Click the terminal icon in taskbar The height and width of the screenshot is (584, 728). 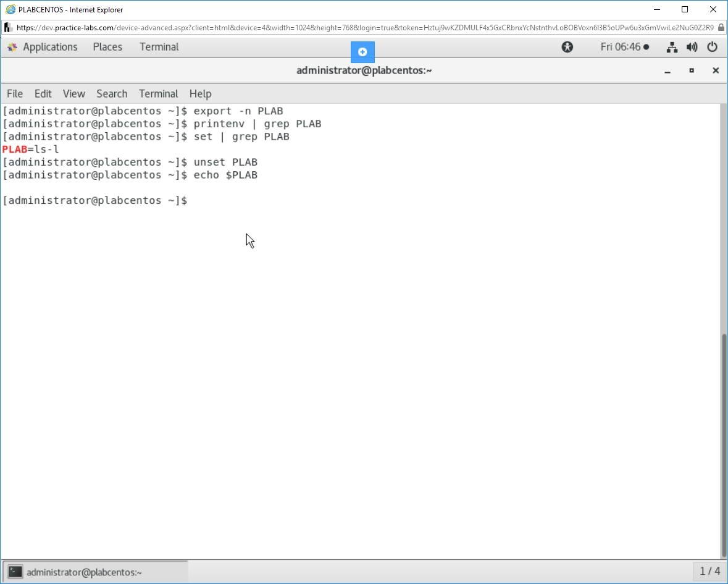tap(16, 572)
